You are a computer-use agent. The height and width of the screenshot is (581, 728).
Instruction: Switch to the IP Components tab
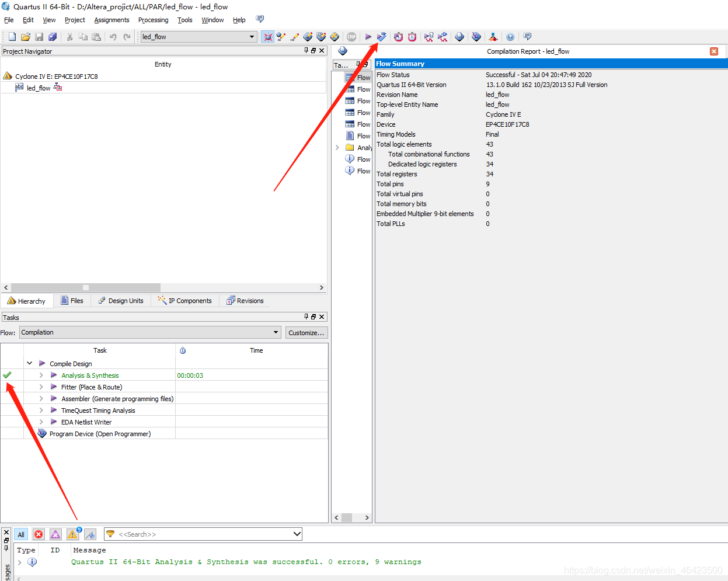(184, 301)
